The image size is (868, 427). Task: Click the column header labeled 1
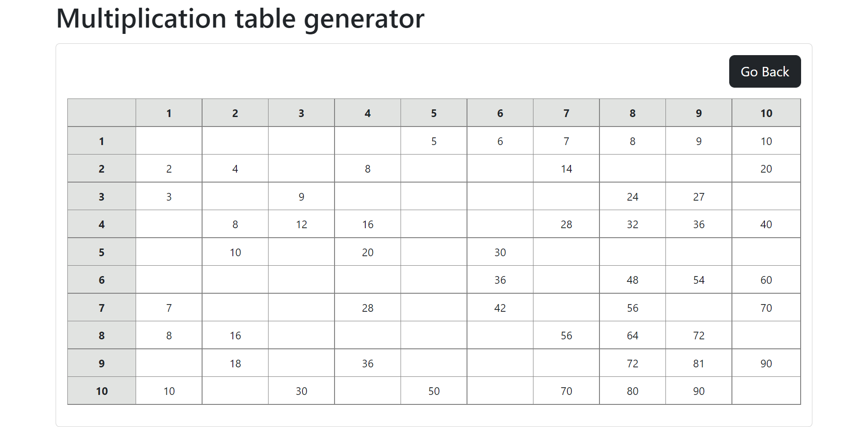[169, 113]
